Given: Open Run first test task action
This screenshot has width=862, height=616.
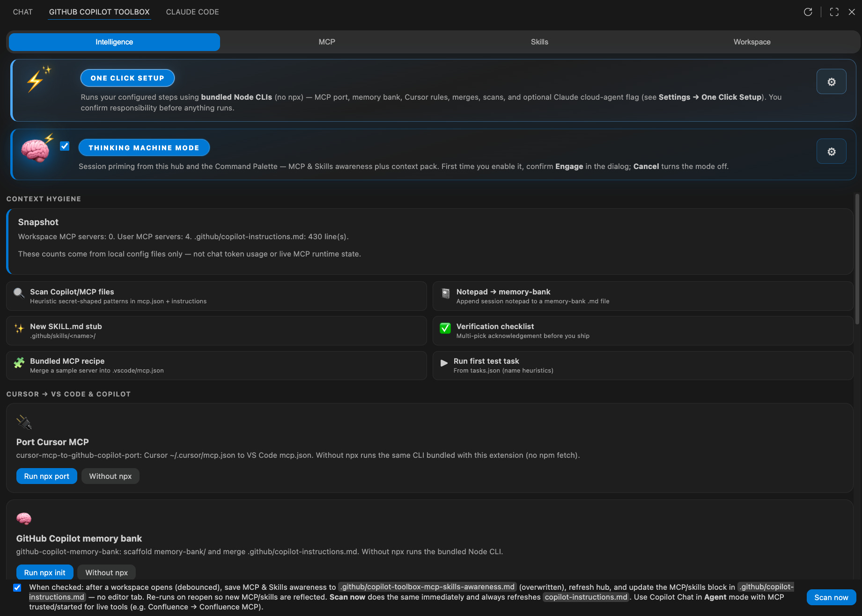Looking at the screenshot, I should (x=643, y=365).
